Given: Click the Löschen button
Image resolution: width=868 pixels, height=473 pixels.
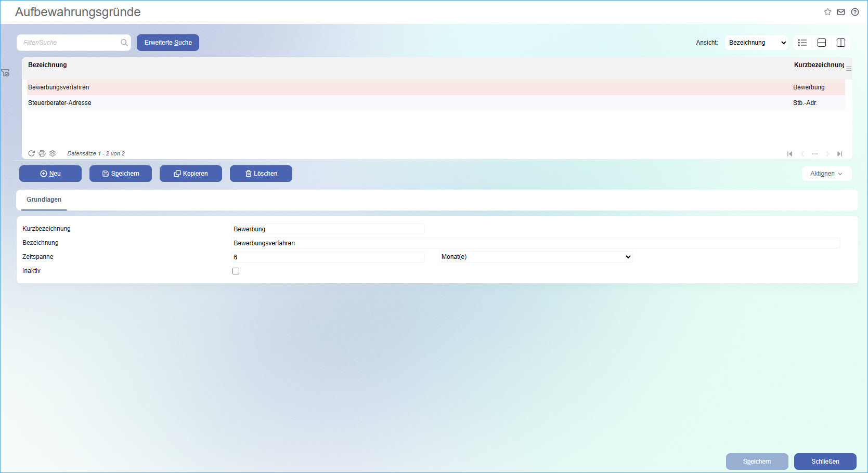Looking at the screenshot, I should pyautogui.click(x=261, y=174).
